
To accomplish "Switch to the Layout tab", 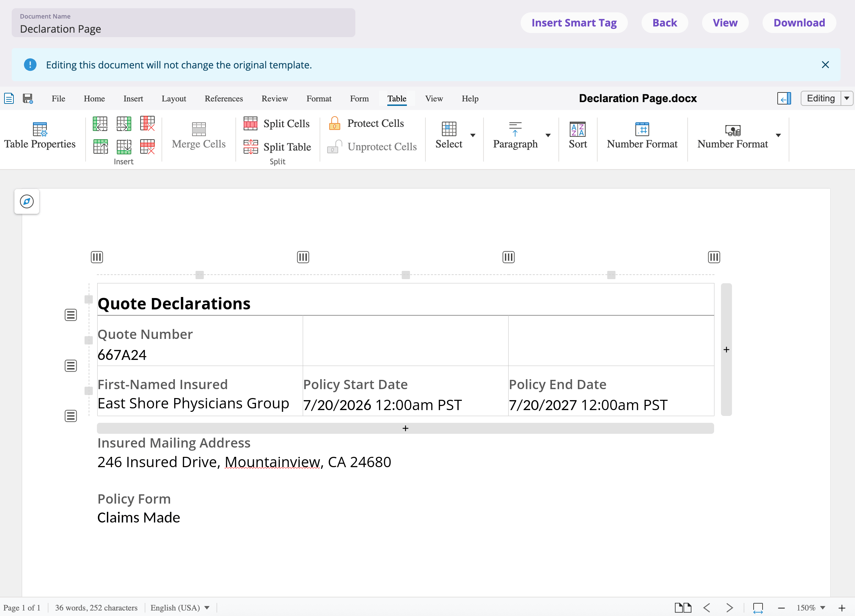I will coord(174,99).
